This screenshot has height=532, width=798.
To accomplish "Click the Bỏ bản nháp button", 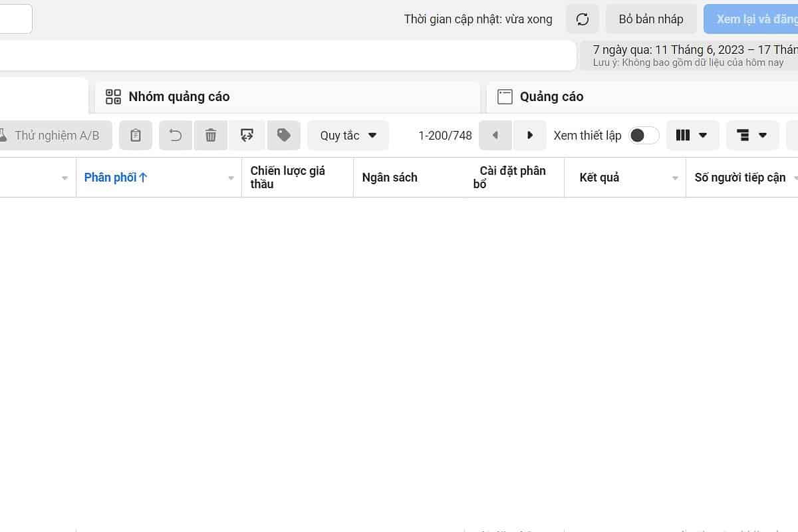I will pyautogui.click(x=650, y=19).
